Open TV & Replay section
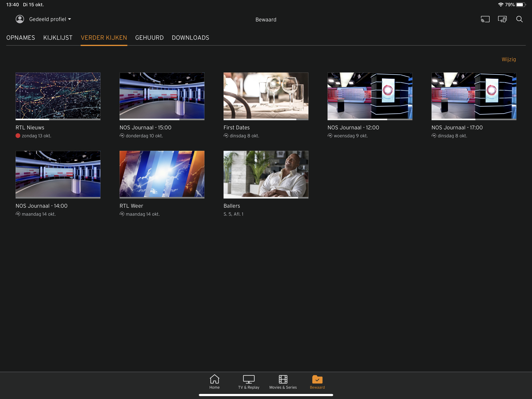 [249, 382]
